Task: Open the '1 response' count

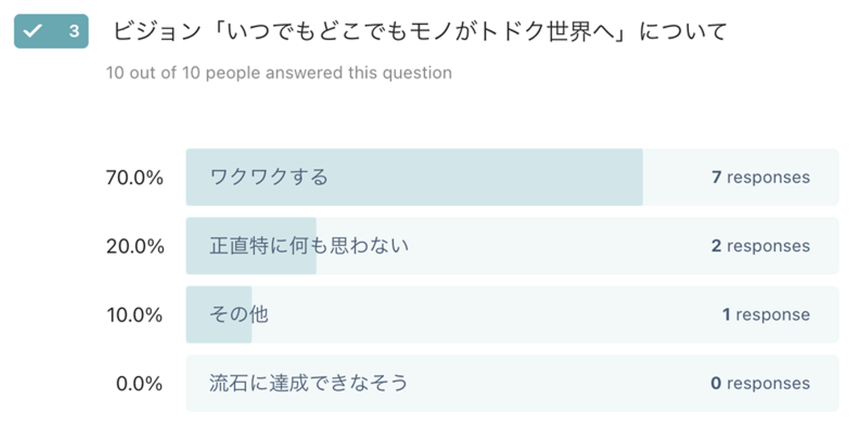Action: 766,315
